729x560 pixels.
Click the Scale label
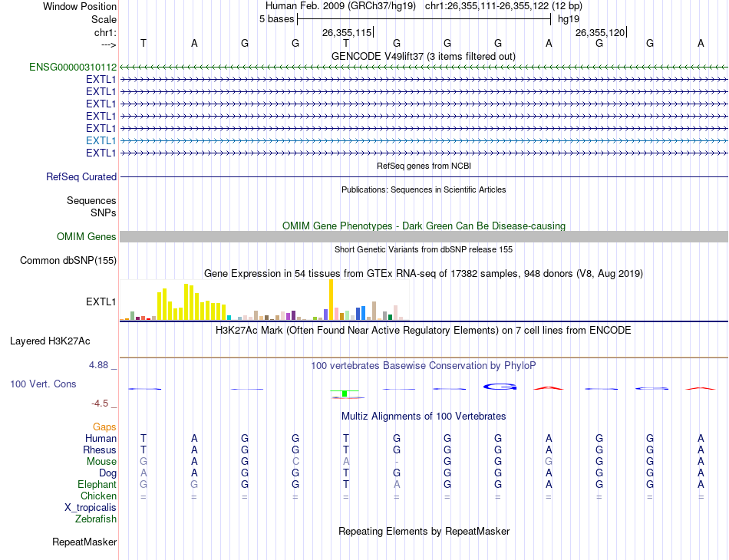(x=104, y=19)
